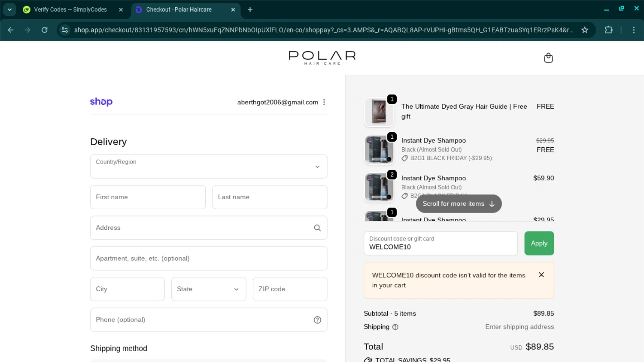Click the Hair Guide free gift thumbnail
Viewport: 644px width, 362px height.
[x=379, y=112]
